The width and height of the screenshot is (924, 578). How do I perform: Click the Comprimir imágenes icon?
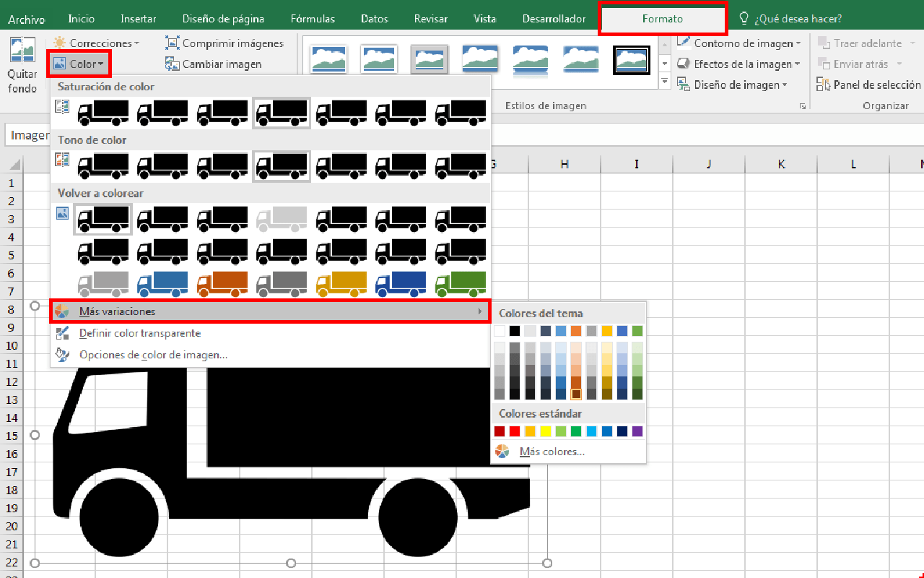pos(173,43)
